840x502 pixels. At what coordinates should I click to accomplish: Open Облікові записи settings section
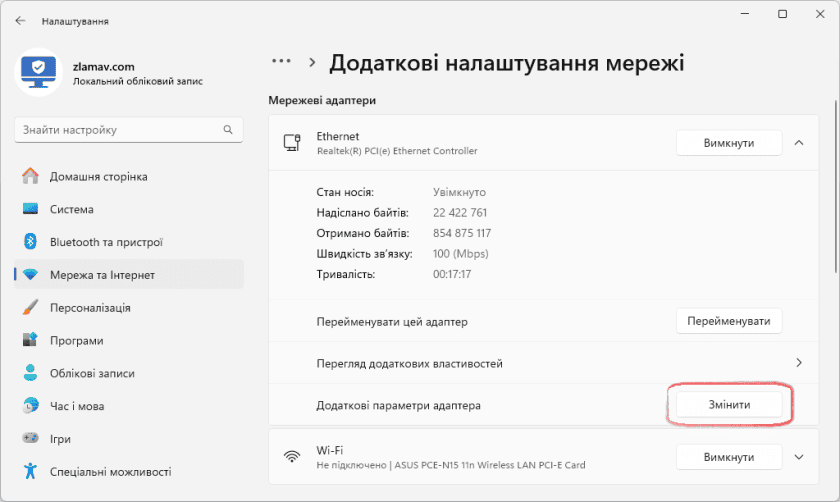(x=129, y=373)
